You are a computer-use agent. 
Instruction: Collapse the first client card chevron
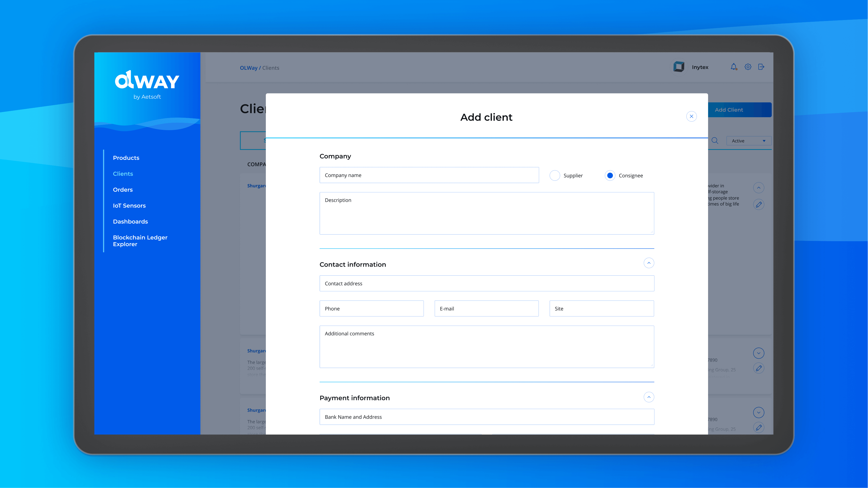click(x=758, y=188)
